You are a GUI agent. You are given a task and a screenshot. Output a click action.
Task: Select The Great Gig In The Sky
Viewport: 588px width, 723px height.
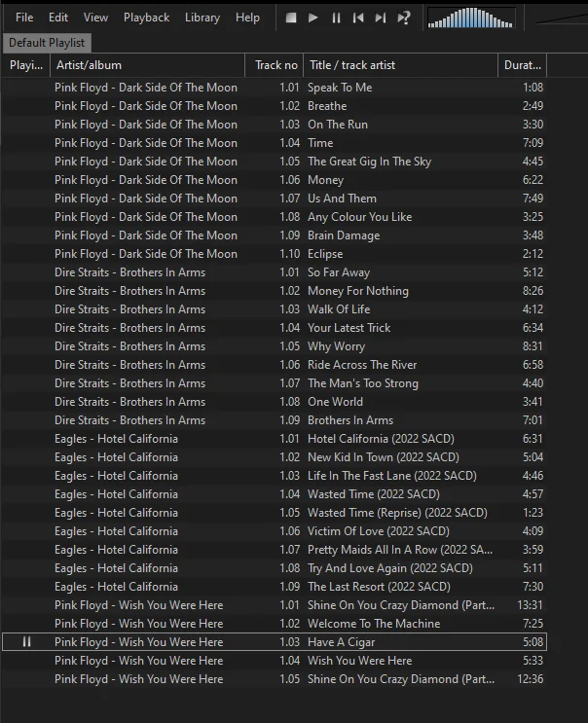pos(275,162)
